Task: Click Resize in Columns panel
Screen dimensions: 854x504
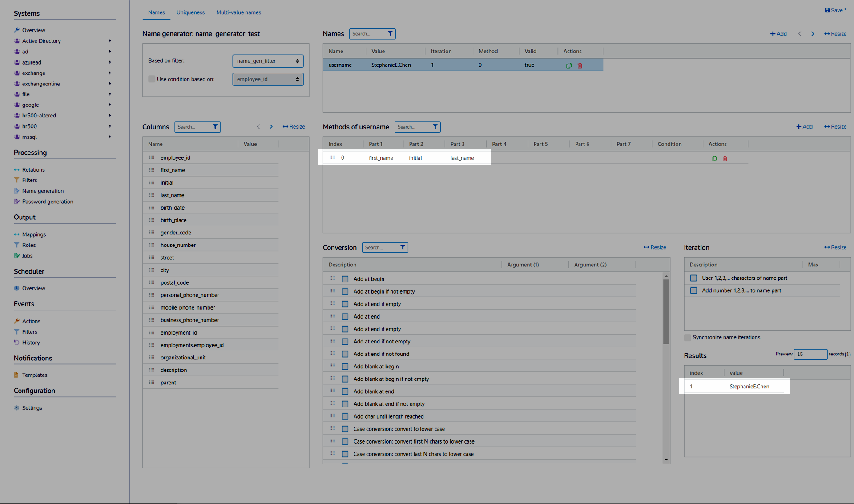Action: [294, 127]
